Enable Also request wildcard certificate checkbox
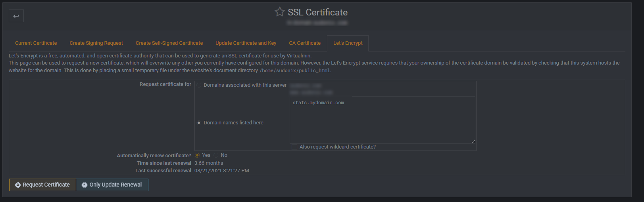 point(294,147)
